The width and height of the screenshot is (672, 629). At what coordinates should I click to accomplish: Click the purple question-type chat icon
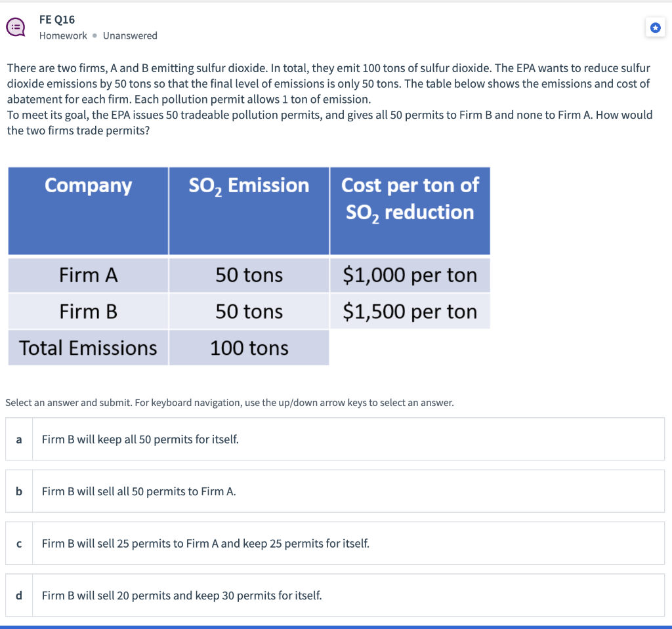click(x=16, y=27)
